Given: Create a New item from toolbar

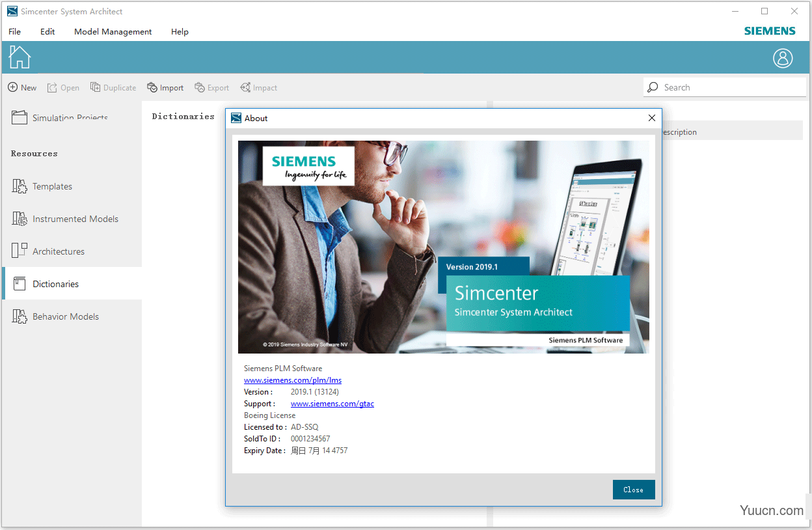Looking at the screenshot, I should click(22, 88).
